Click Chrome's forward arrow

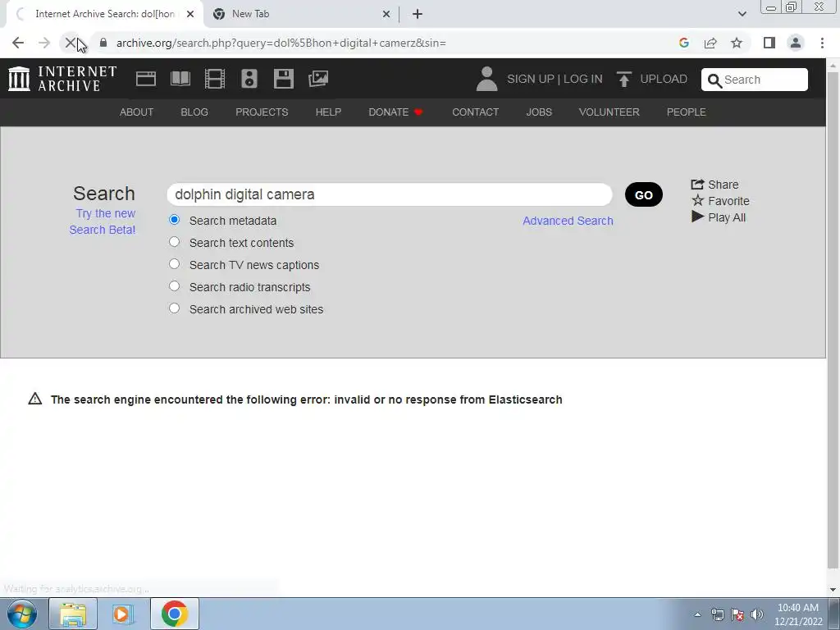(x=44, y=43)
